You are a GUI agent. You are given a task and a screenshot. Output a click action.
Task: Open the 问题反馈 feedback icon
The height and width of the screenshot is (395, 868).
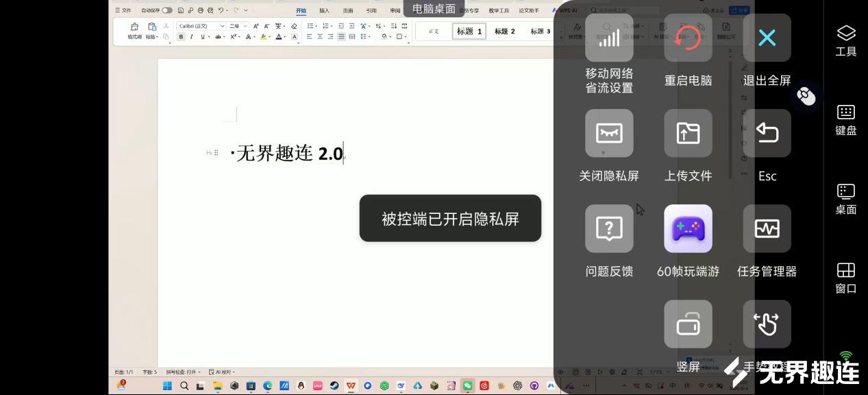coord(609,228)
